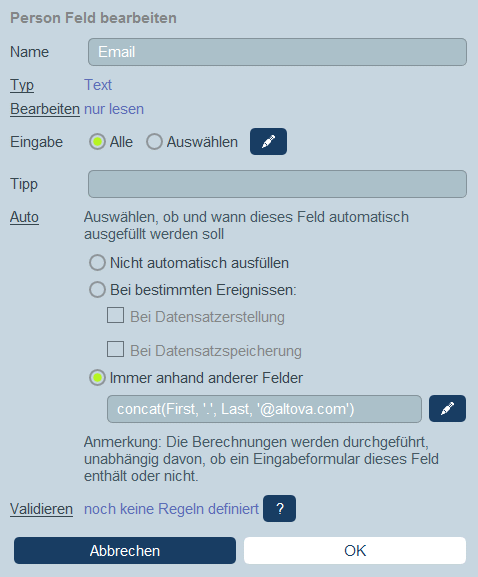478x577 pixels.
Task: Click the question mark help button
Action: (279, 509)
